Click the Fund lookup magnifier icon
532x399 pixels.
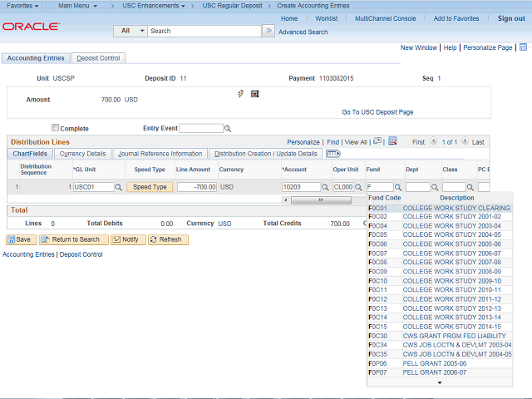(399, 188)
